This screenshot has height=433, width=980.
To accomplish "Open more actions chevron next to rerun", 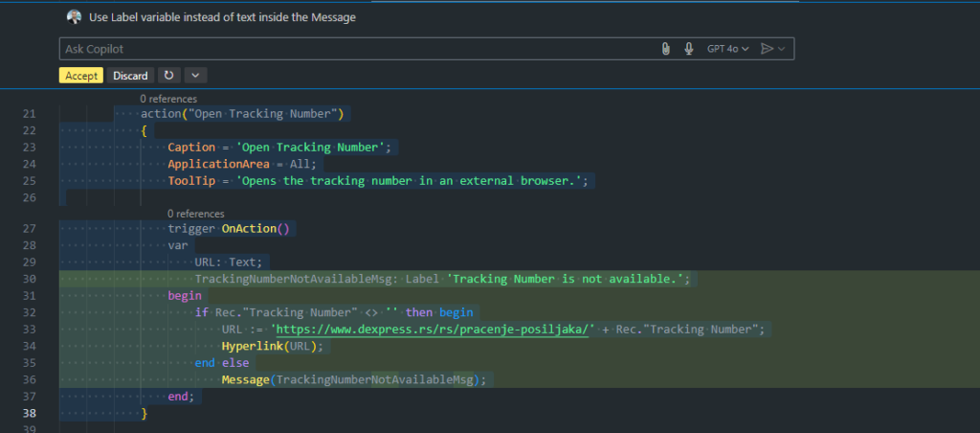I will click(195, 76).
